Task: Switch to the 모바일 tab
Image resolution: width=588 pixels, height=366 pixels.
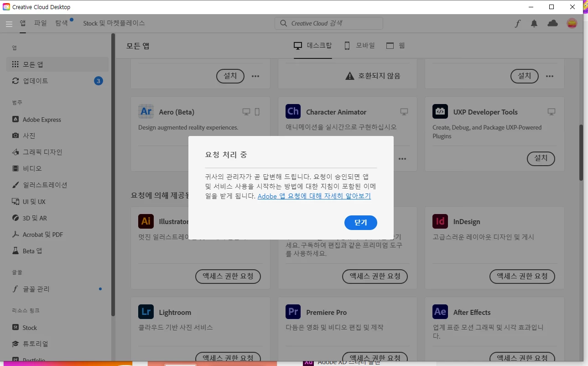Action: [359, 46]
